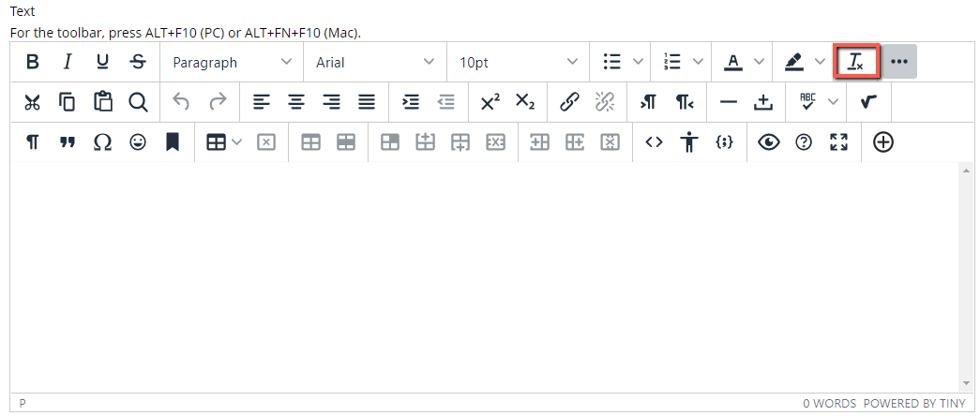
Task: Expand bullet list style options arrow
Action: 638,62
